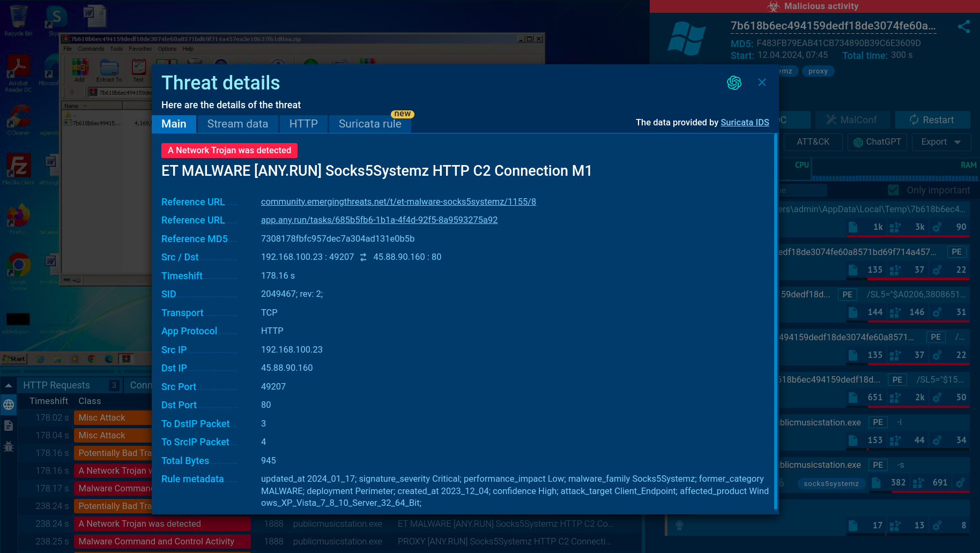This screenshot has width=980, height=553.
Task: Expand the Export dropdown
Action: [x=941, y=142]
